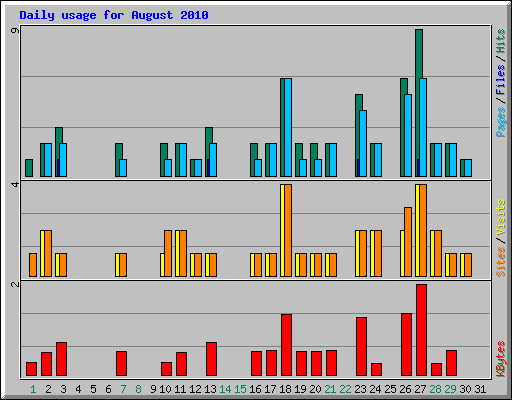Click the red KBytes bar for day 7
512x400 pixels.
pos(121,363)
